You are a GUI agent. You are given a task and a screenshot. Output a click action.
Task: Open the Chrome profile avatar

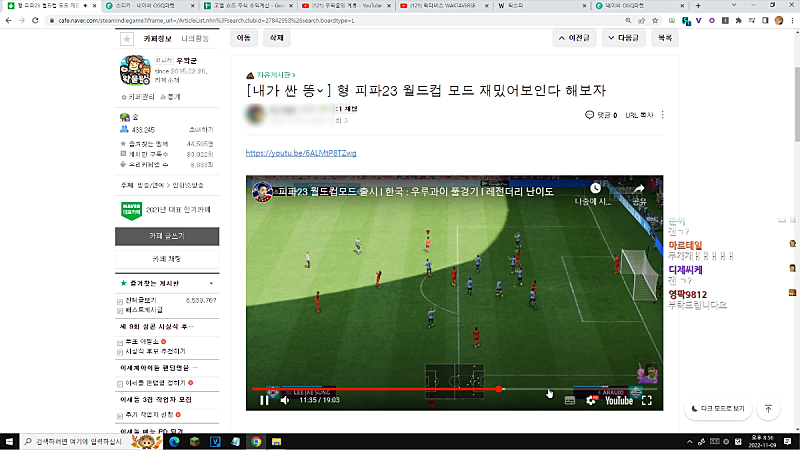point(779,20)
